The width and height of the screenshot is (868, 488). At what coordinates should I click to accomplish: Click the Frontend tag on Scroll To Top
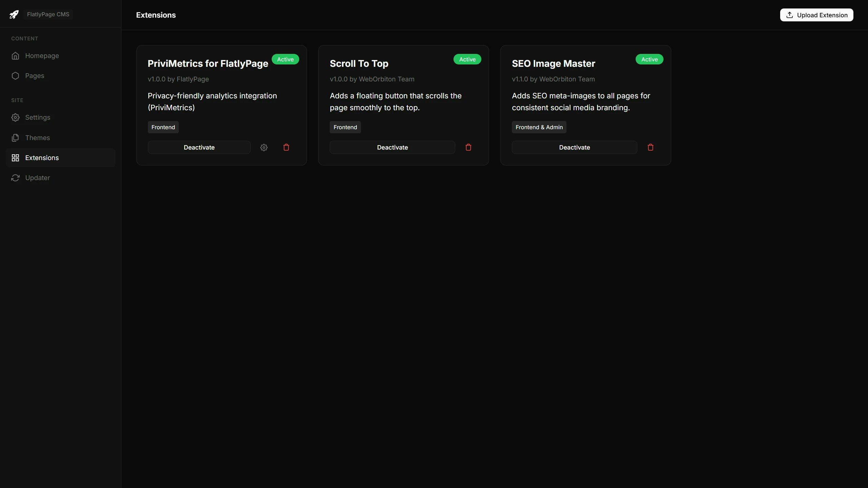pyautogui.click(x=345, y=127)
